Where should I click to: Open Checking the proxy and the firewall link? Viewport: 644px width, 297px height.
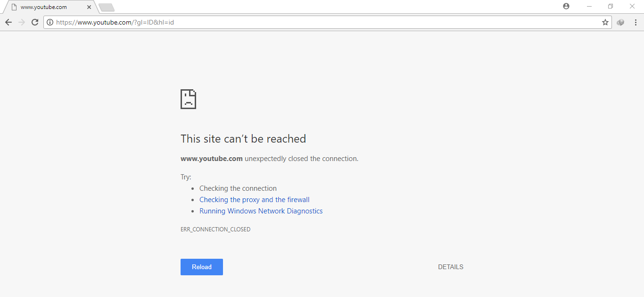tap(255, 200)
